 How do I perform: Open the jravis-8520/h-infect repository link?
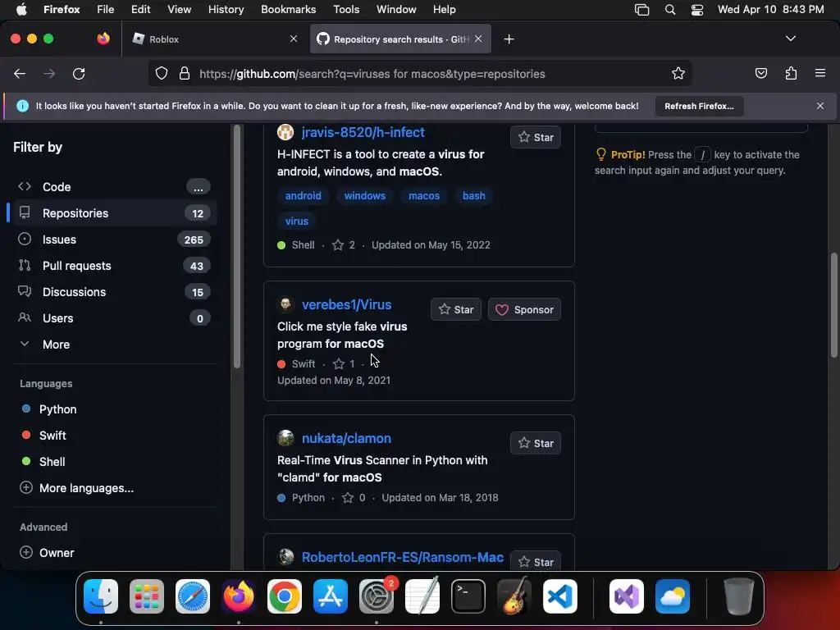363,132
